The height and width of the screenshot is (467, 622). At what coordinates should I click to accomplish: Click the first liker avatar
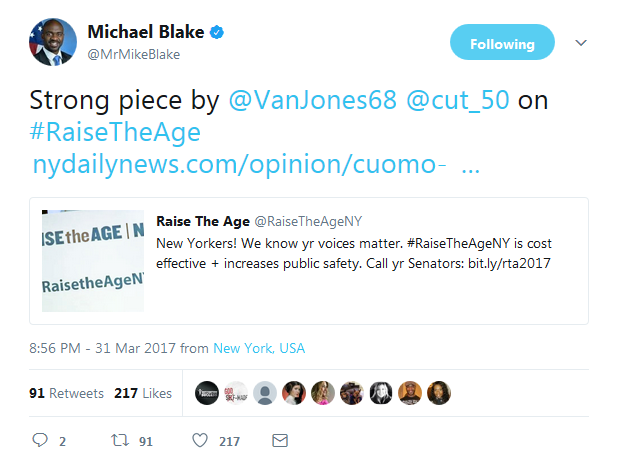point(206,393)
